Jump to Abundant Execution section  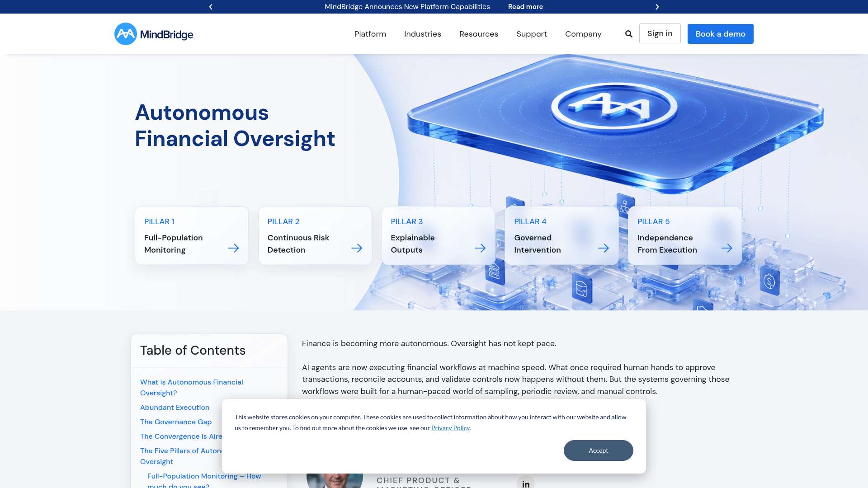(175, 408)
